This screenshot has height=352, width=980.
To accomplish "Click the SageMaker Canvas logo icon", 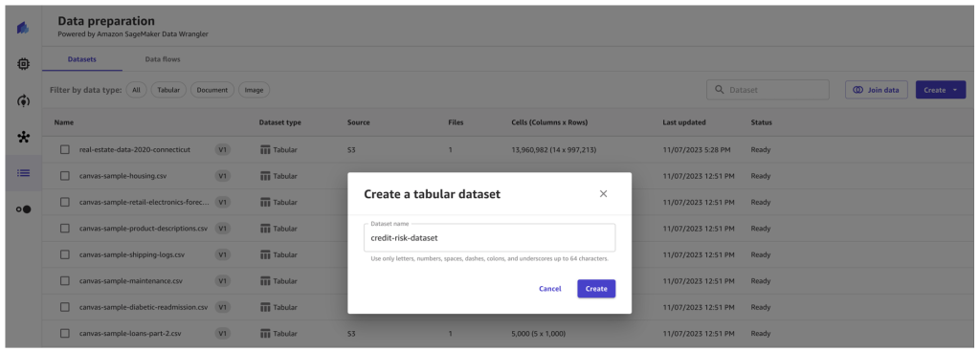I will tap(23, 28).
